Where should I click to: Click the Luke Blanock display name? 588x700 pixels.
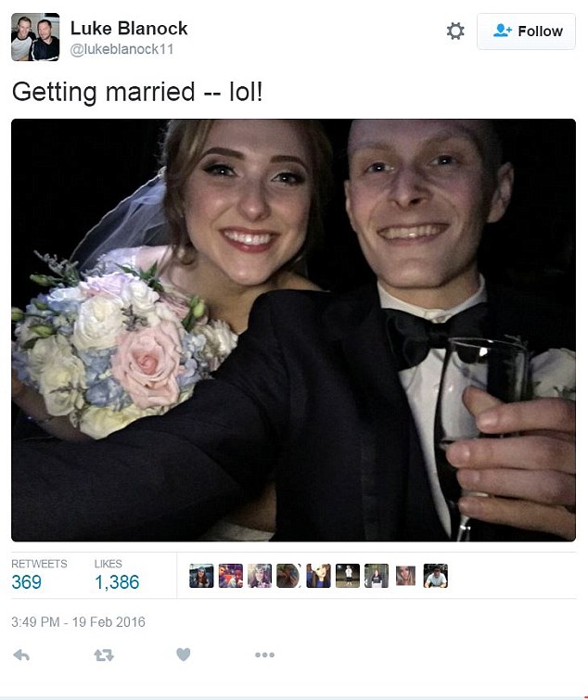click(x=129, y=29)
